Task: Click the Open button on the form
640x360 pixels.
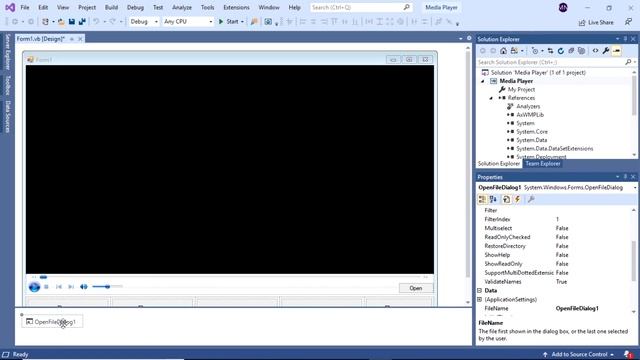Action: [416, 288]
